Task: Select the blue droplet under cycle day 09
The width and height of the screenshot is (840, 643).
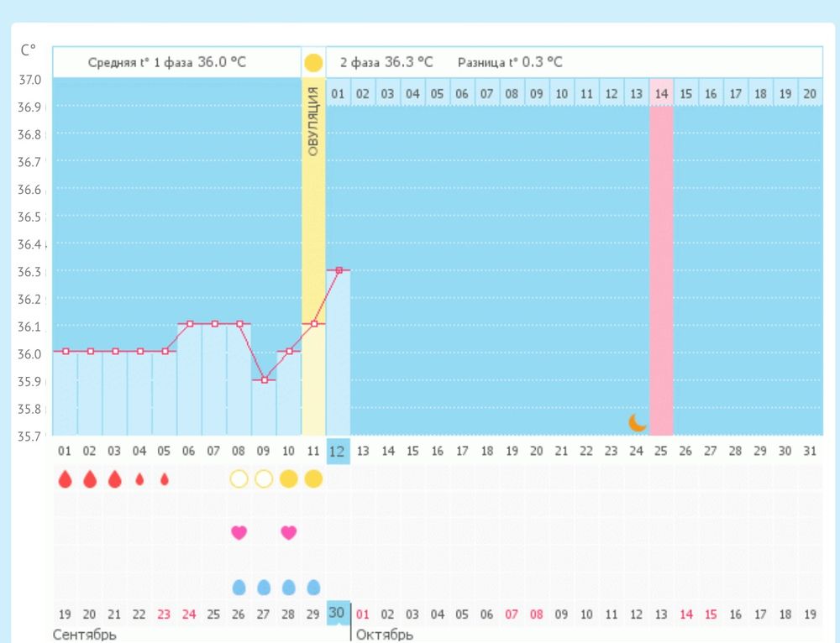Action: click(264, 587)
